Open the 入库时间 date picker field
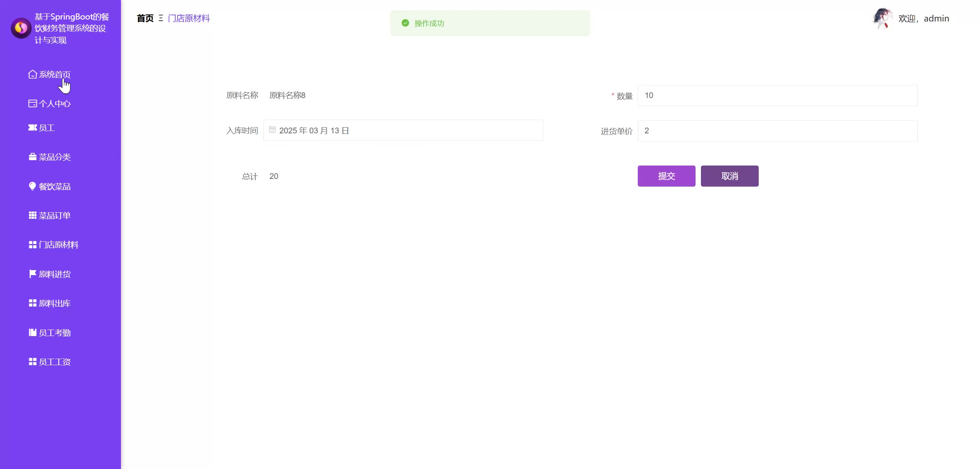 pos(403,130)
